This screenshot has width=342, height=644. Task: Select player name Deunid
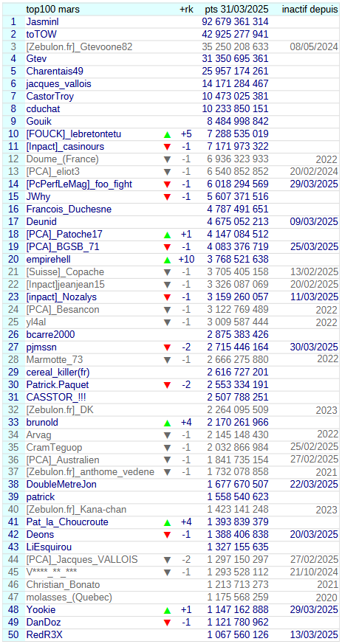click(x=41, y=222)
